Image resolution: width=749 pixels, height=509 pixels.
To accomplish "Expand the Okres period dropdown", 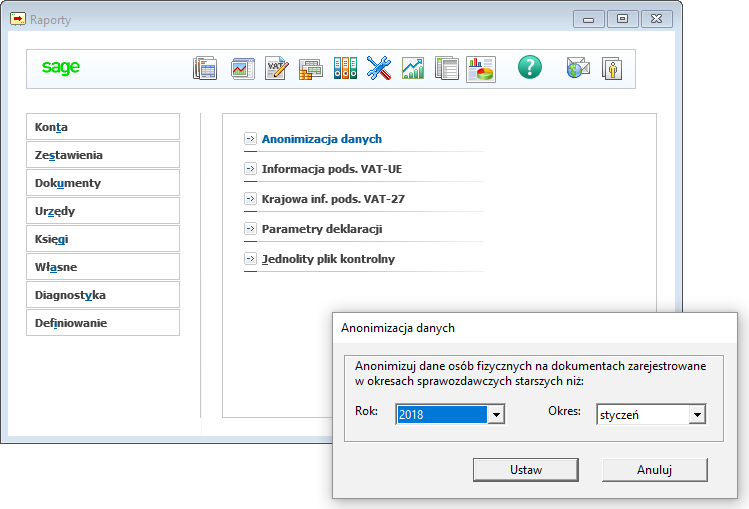I will [x=697, y=415].
